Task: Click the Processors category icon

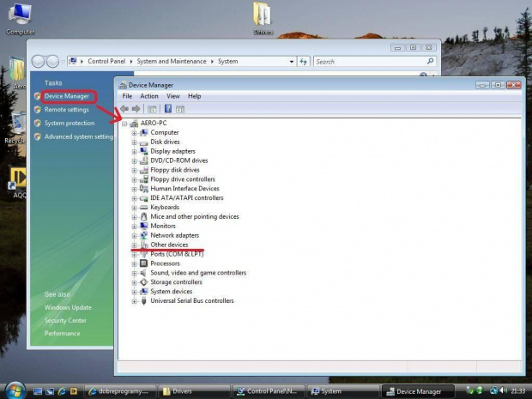Action: point(144,263)
